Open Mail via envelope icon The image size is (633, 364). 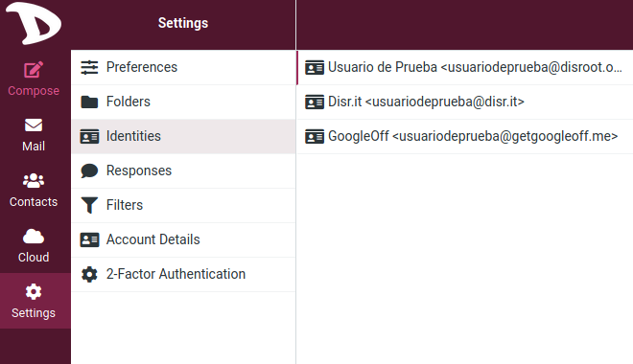tap(34, 125)
